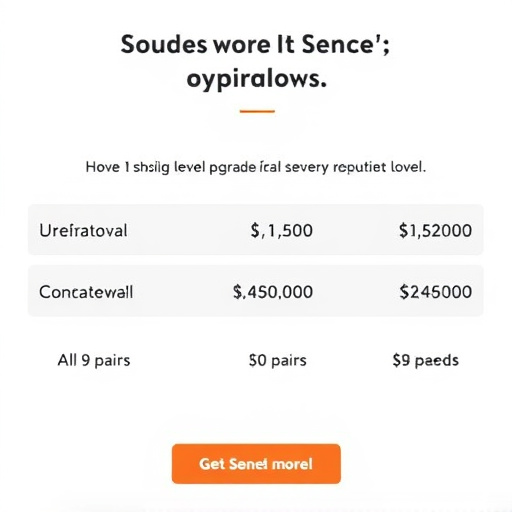Click the $1,52000 price value
This screenshot has height=512, width=512.
coord(435,231)
